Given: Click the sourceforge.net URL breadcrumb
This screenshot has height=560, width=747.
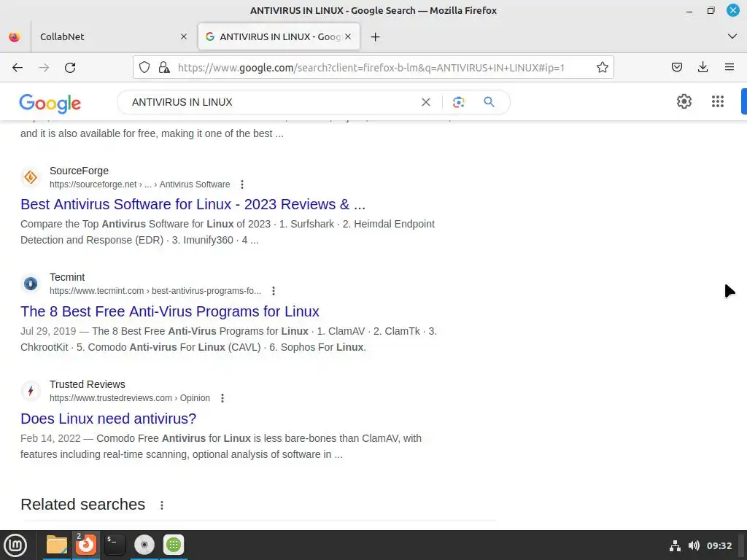Looking at the screenshot, I should pos(139,184).
